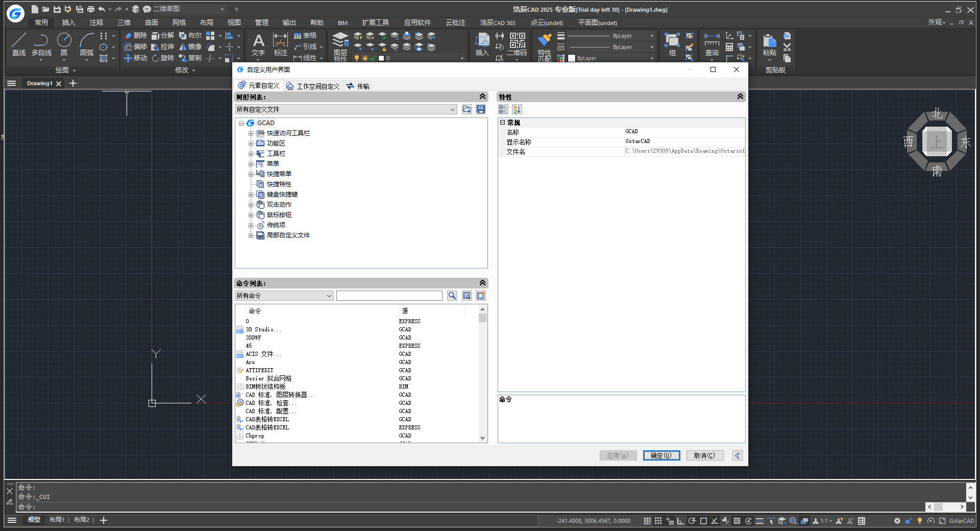Click the 偏移 (Offset) tool

pyautogui.click(x=135, y=47)
